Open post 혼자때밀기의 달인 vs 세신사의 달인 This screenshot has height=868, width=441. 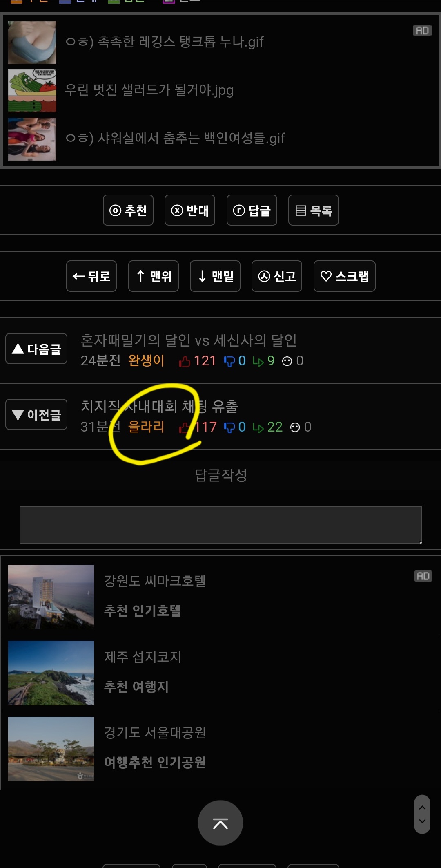189,340
